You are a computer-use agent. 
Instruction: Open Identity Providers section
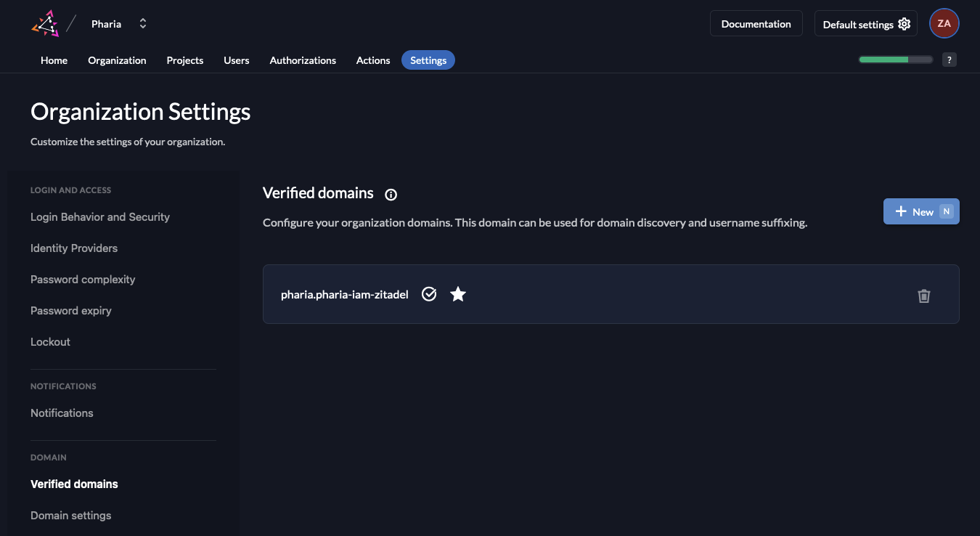tap(73, 248)
